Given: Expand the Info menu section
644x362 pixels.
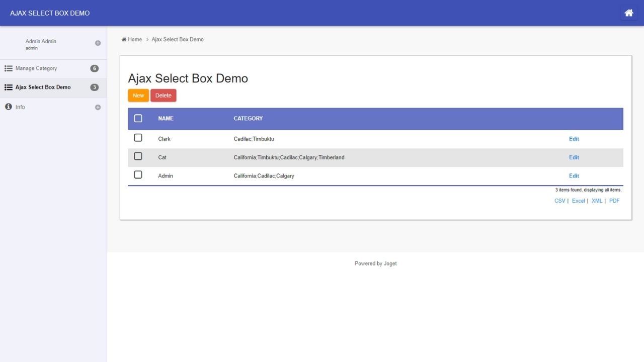Looking at the screenshot, I should [x=98, y=107].
